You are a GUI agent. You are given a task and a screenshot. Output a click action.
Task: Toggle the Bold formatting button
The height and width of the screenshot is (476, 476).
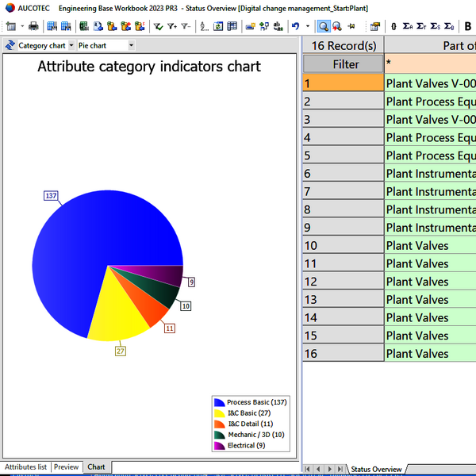point(467,26)
